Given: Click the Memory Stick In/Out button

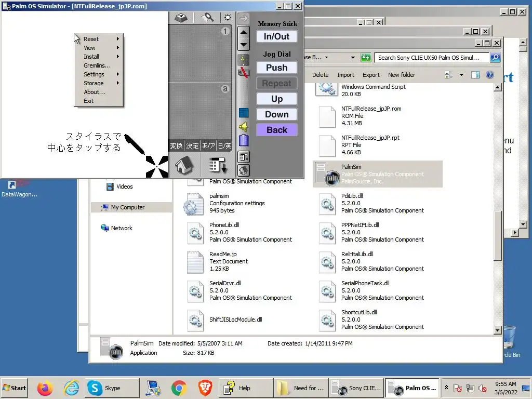Looking at the screenshot, I should [276, 36].
